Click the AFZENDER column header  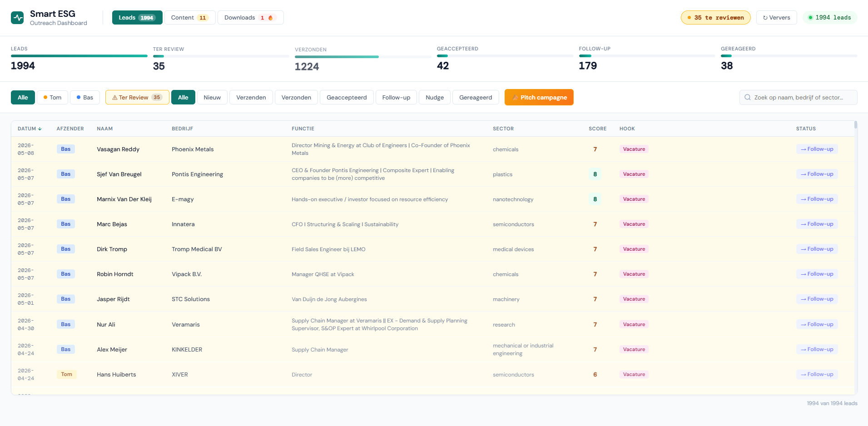pos(70,129)
